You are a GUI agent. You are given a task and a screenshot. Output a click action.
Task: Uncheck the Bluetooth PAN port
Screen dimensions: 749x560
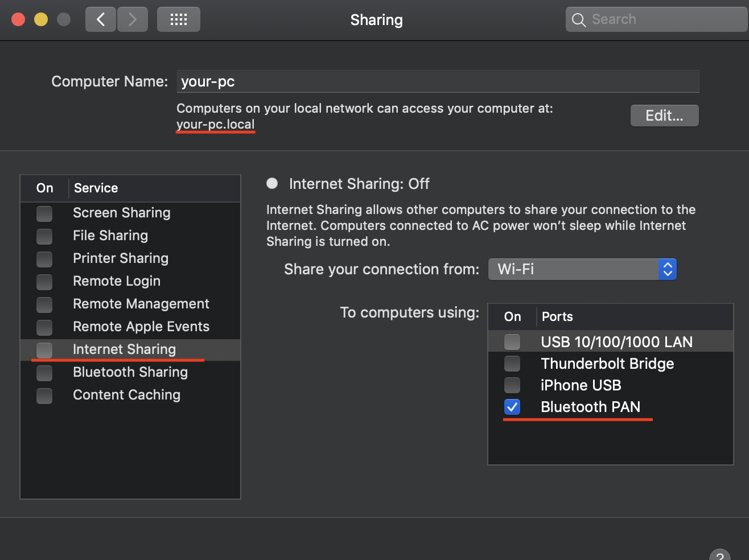pyautogui.click(x=512, y=407)
